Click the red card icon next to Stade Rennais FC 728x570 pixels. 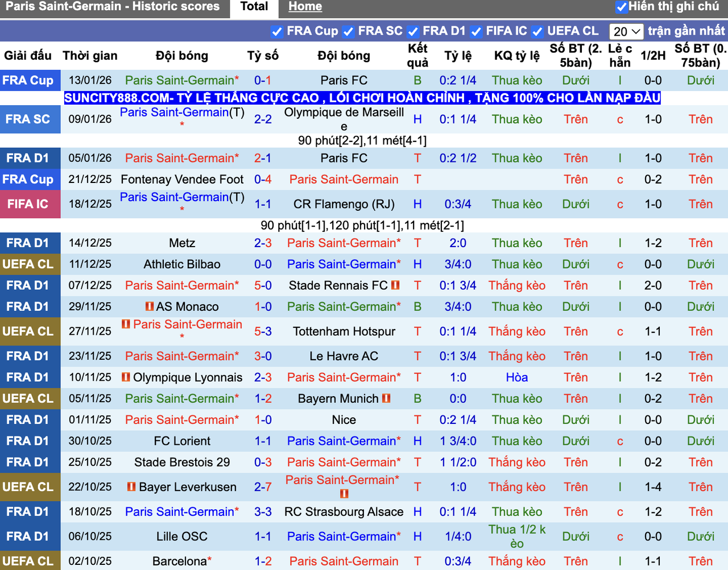click(x=396, y=285)
